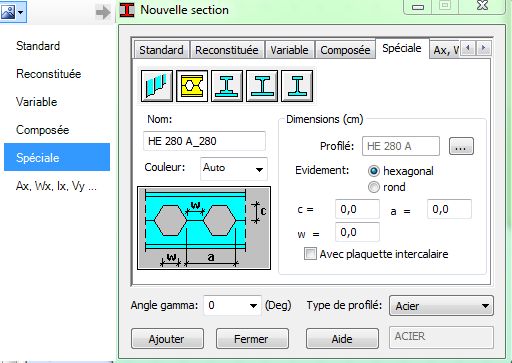Viewport: 512px width, 363px height.
Task: Select the castellated beam section icon
Action: point(192,86)
